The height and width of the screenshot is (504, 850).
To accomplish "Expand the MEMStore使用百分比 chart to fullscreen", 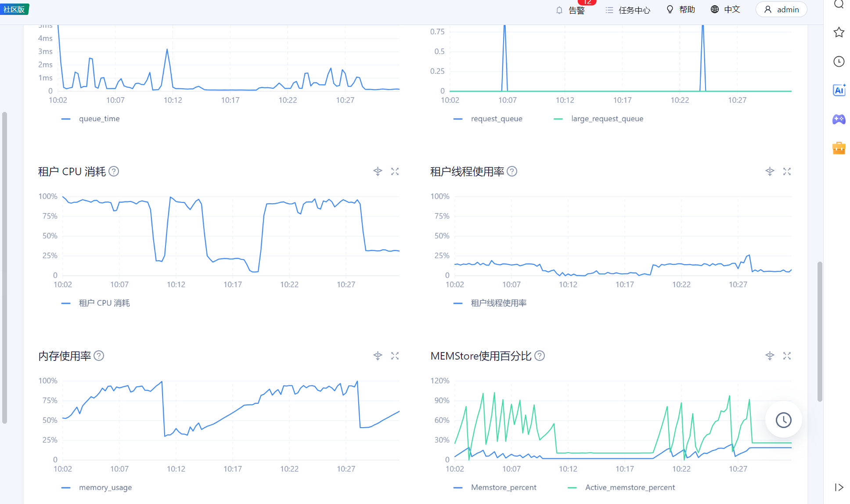I will [787, 356].
